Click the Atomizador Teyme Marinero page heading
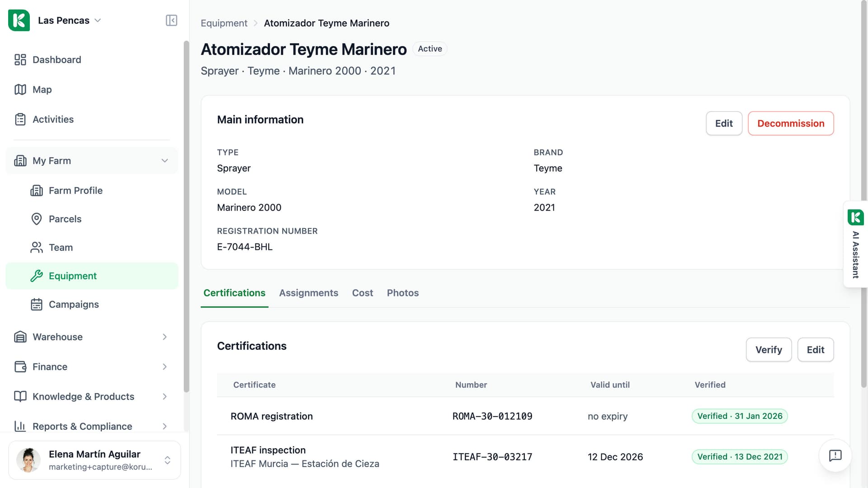Image resolution: width=868 pixels, height=488 pixels. click(x=304, y=49)
